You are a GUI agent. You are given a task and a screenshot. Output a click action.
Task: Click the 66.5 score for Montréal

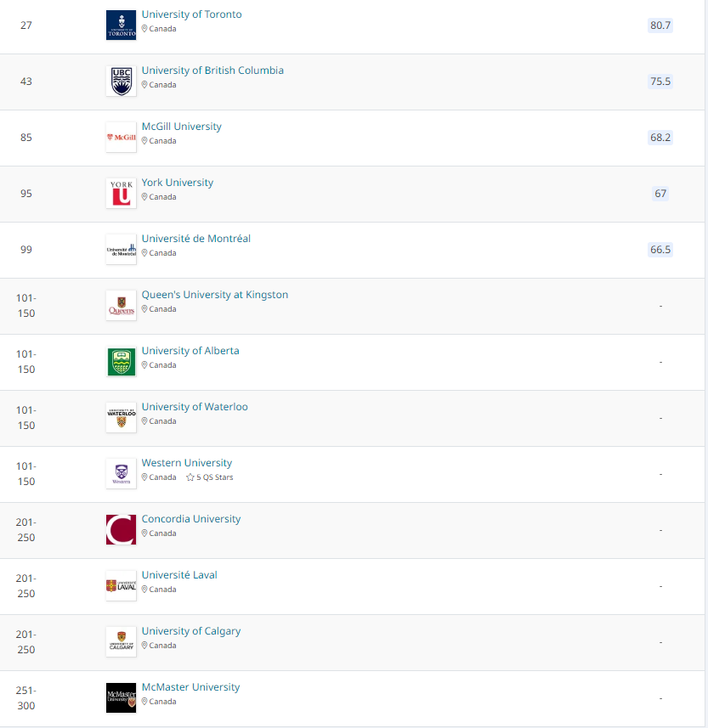click(660, 250)
